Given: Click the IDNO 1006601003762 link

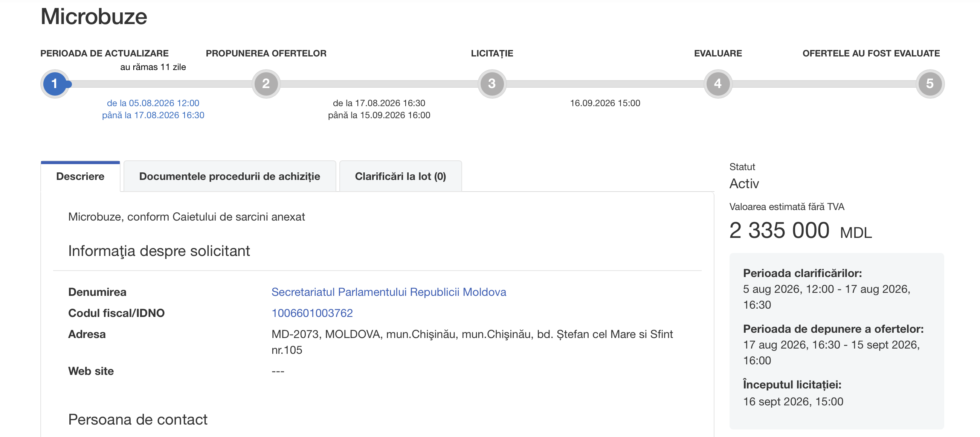Looking at the screenshot, I should [312, 313].
